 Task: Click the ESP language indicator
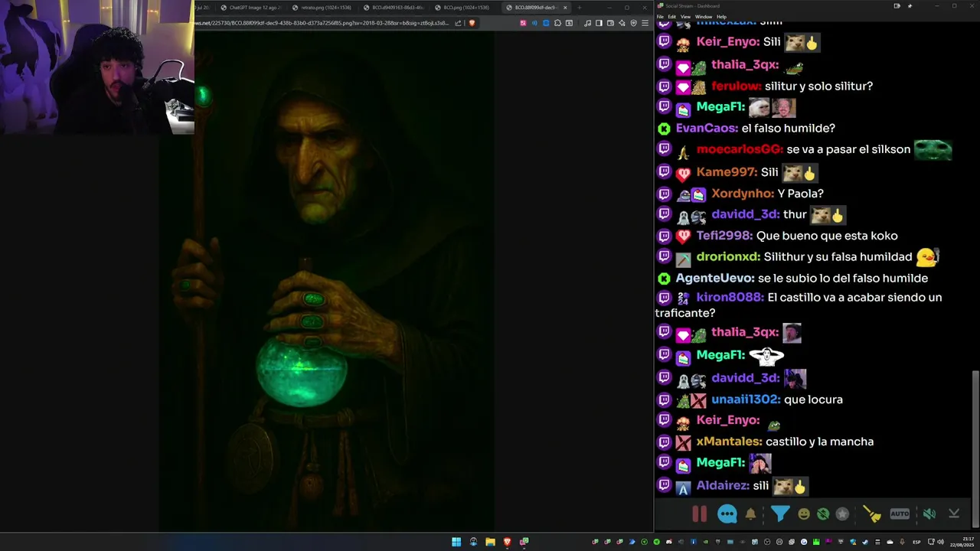916,542
